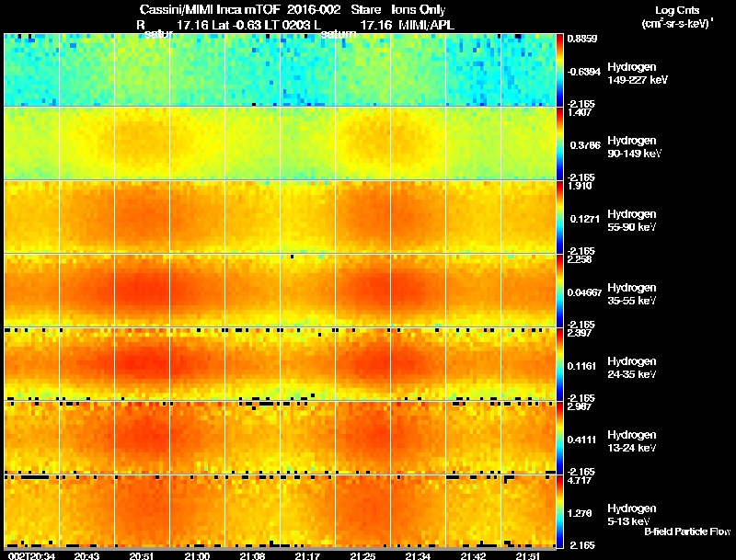Click the Log Cnts units label

tap(677, 17)
